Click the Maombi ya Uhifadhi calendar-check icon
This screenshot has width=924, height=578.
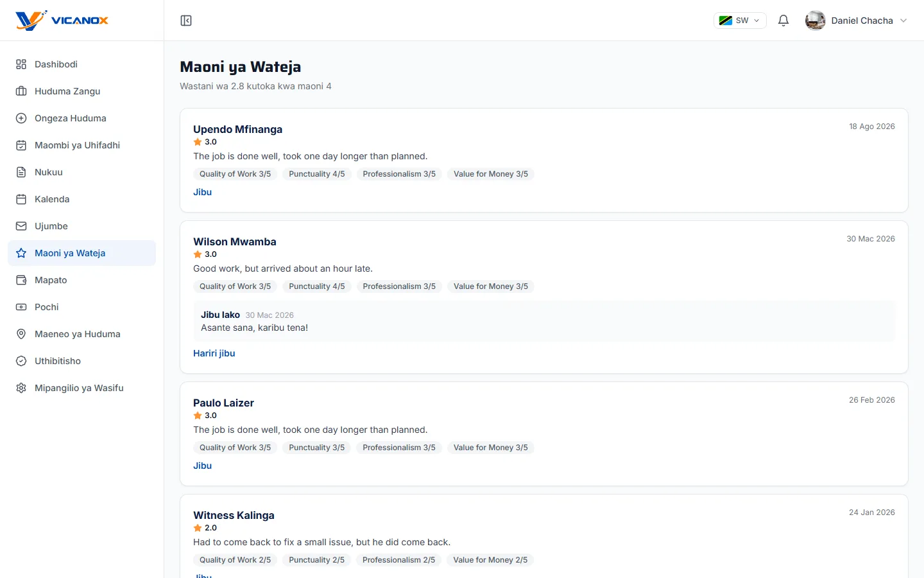(21, 145)
